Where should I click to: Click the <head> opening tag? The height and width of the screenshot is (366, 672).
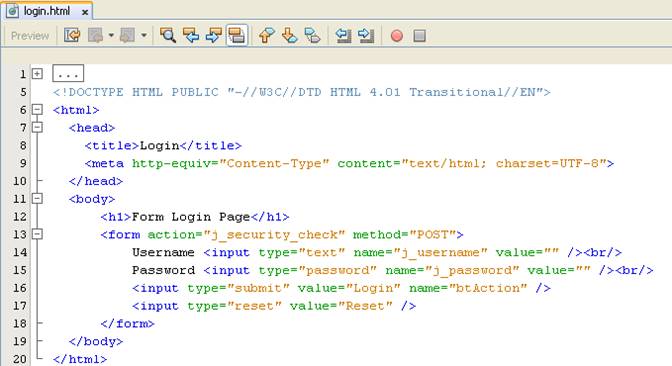click(92, 128)
